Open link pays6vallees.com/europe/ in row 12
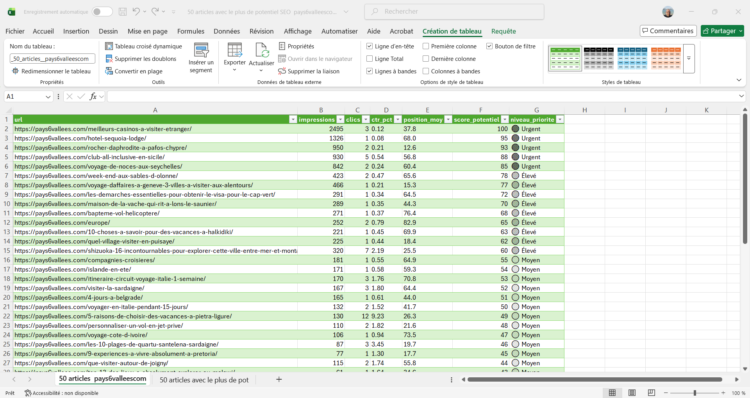The width and height of the screenshot is (750, 398). [62, 222]
